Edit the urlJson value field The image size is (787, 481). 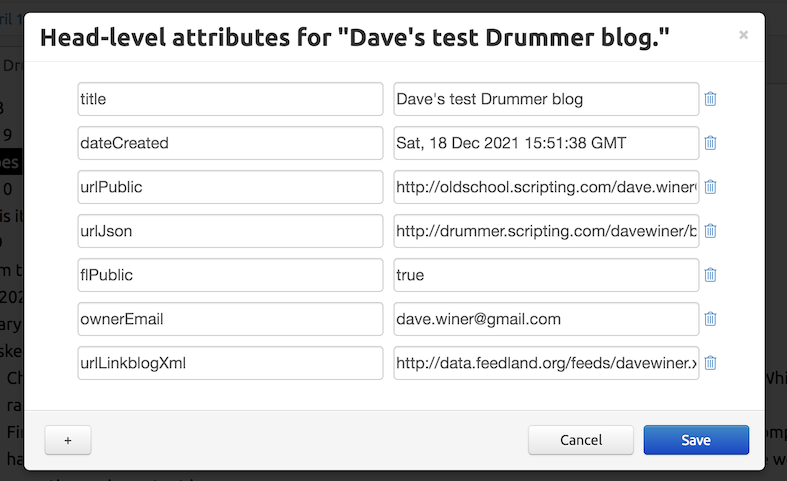546,231
